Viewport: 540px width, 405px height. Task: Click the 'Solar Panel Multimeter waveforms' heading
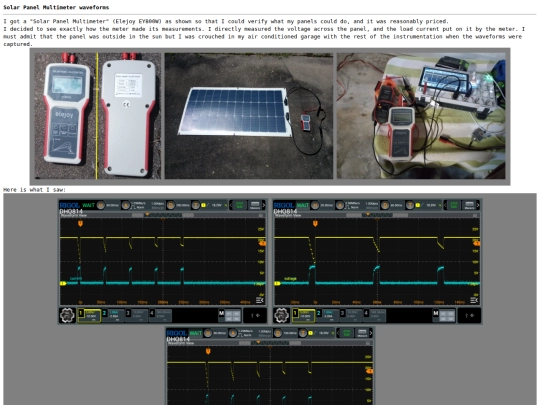pyautogui.click(x=56, y=7)
